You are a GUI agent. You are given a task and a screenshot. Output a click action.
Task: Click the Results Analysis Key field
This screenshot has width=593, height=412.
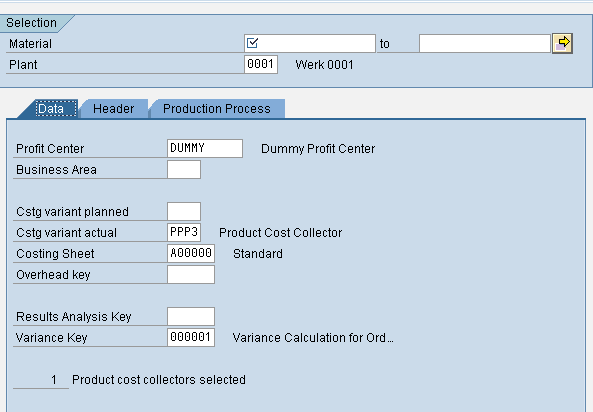pos(191,316)
